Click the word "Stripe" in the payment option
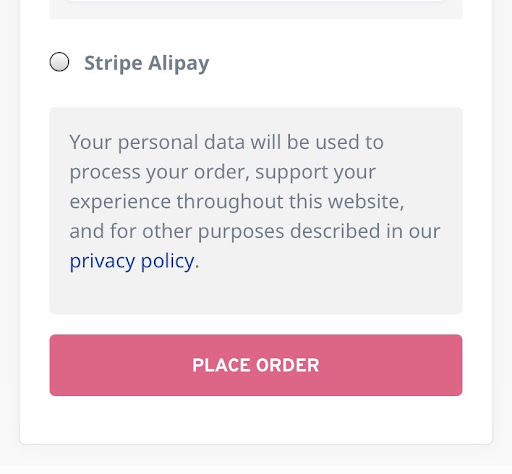 click(x=113, y=63)
